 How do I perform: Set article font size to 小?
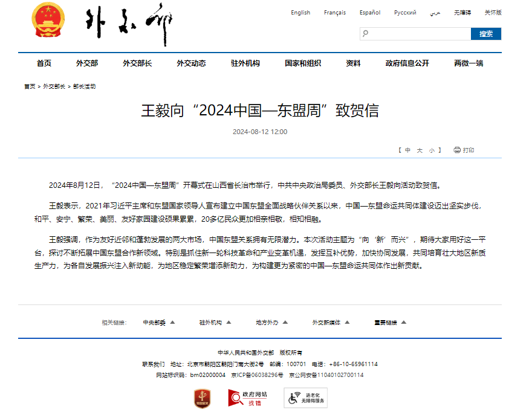click(x=432, y=150)
